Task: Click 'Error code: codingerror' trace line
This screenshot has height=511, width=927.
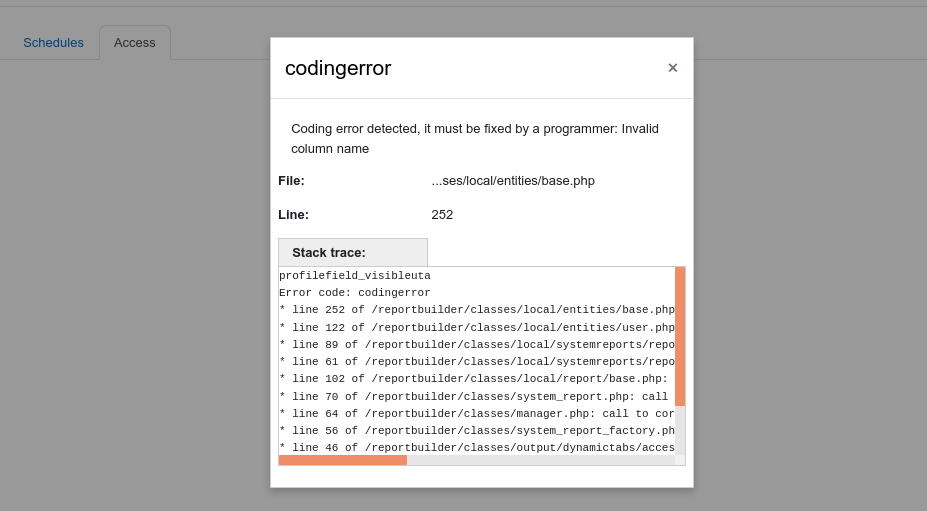Action: pos(355,293)
